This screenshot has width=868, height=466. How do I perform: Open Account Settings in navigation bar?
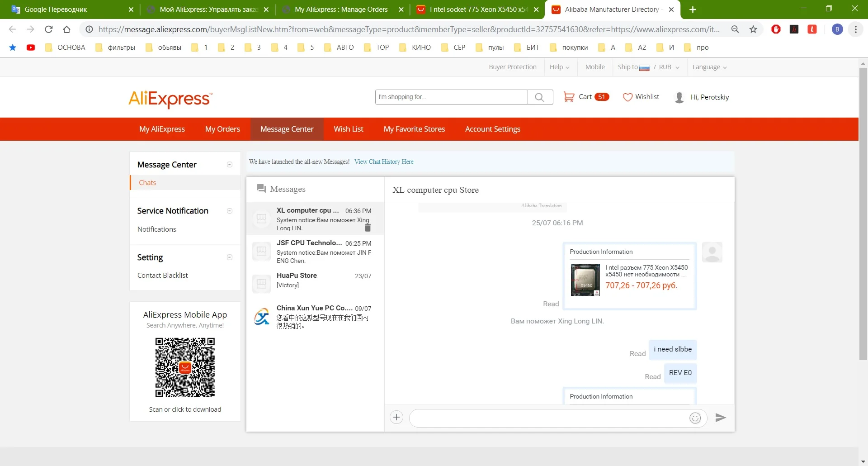(x=493, y=129)
